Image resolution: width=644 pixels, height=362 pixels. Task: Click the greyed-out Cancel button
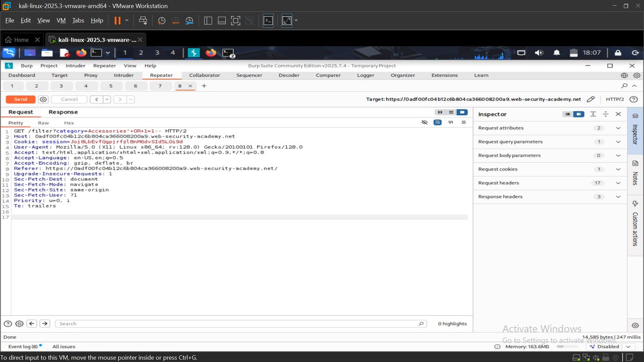coord(69,99)
